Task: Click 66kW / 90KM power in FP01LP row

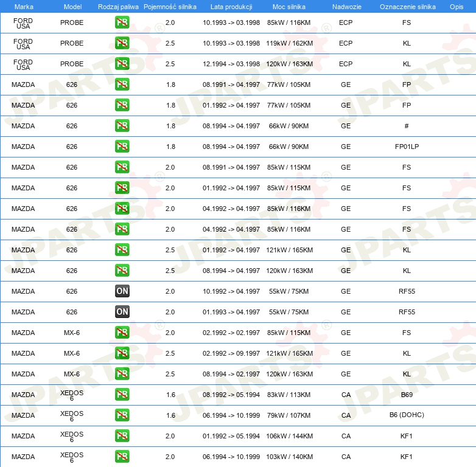Action: point(289,147)
